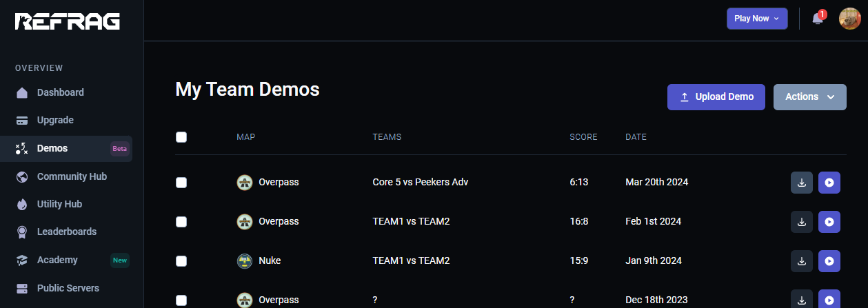
Task: Check the Core 5 vs Peekers Adv row
Action: pos(181,183)
